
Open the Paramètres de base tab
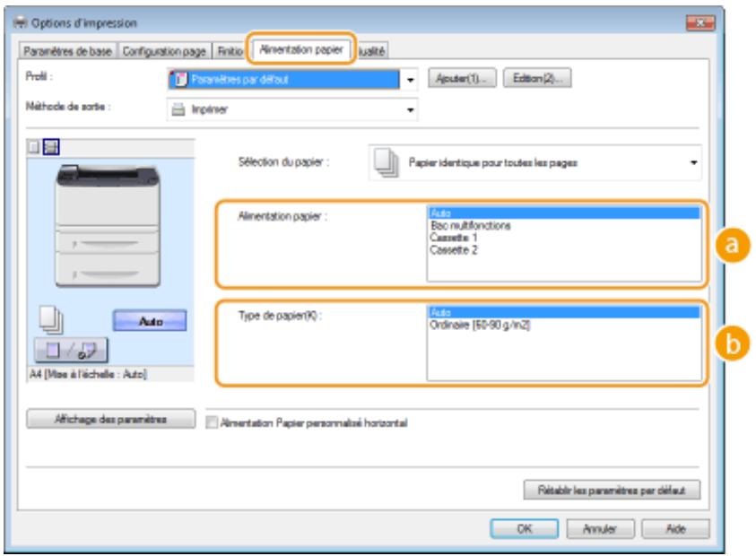(67, 51)
